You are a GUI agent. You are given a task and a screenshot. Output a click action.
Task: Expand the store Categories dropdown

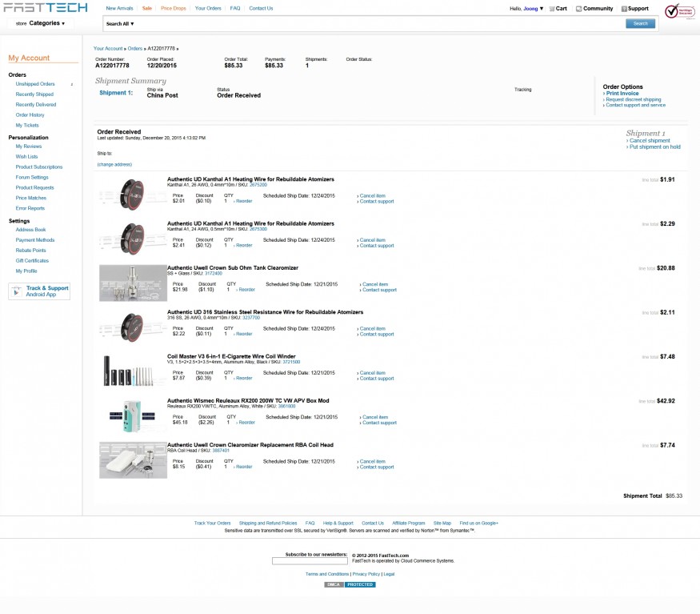(41, 23)
